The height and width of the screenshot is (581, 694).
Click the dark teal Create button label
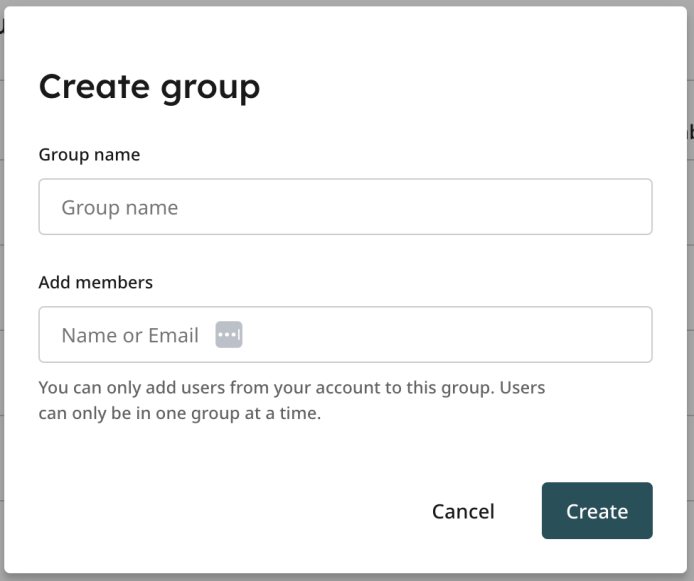tap(597, 511)
